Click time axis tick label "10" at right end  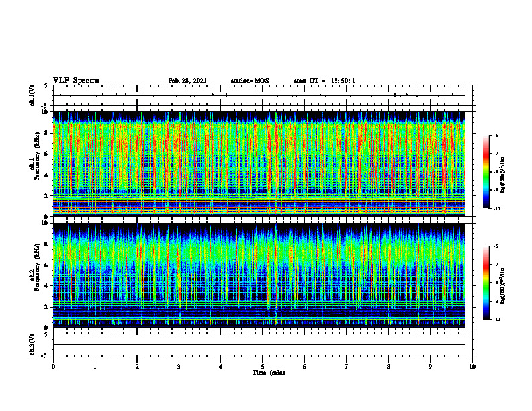click(x=472, y=367)
